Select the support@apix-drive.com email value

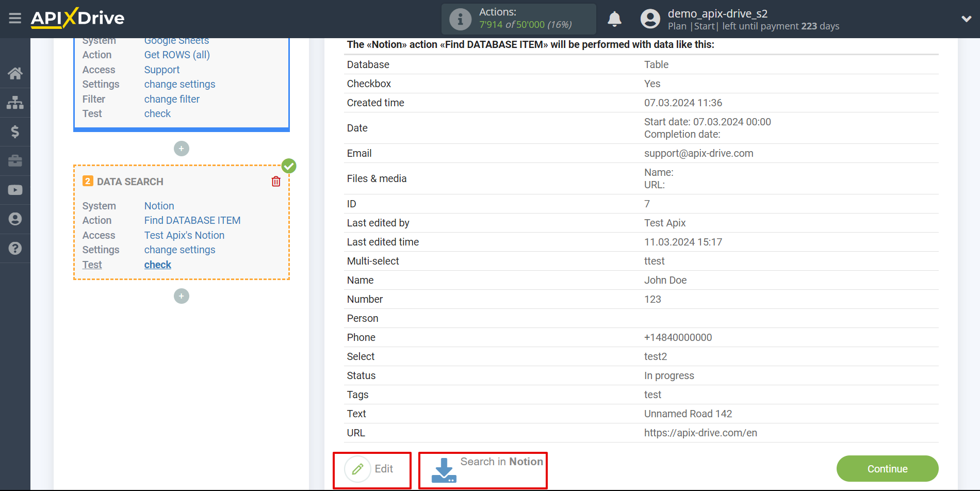point(698,153)
